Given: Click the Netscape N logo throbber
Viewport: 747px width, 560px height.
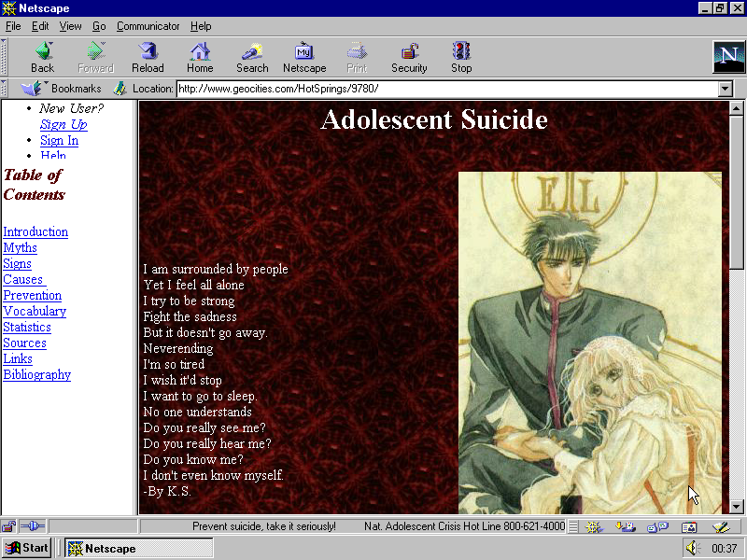Looking at the screenshot, I should 728,57.
